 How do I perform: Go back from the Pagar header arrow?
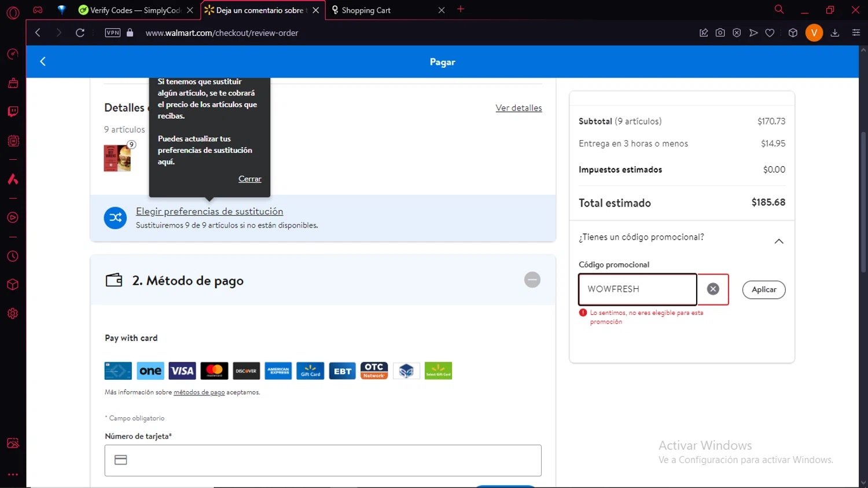43,61
